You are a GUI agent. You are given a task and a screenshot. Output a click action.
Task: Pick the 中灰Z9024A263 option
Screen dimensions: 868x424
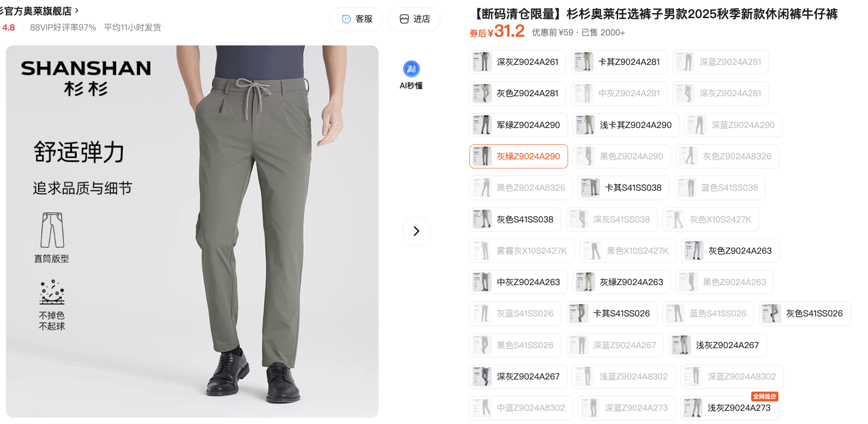[x=519, y=282]
